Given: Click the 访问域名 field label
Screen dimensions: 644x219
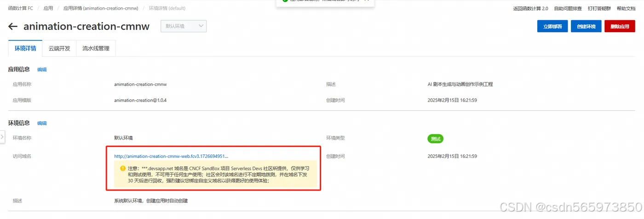Looking at the screenshot, I should pyautogui.click(x=22, y=156).
